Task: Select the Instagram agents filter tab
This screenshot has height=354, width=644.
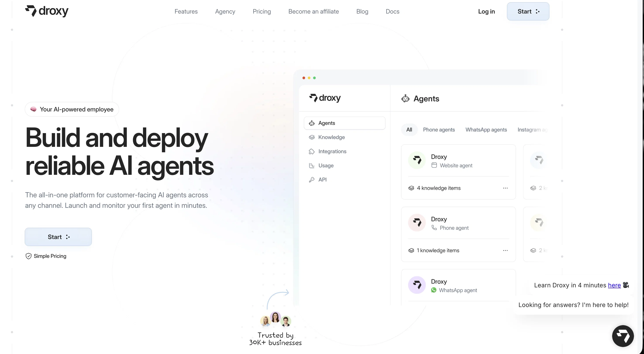Action: coord(532,130)
